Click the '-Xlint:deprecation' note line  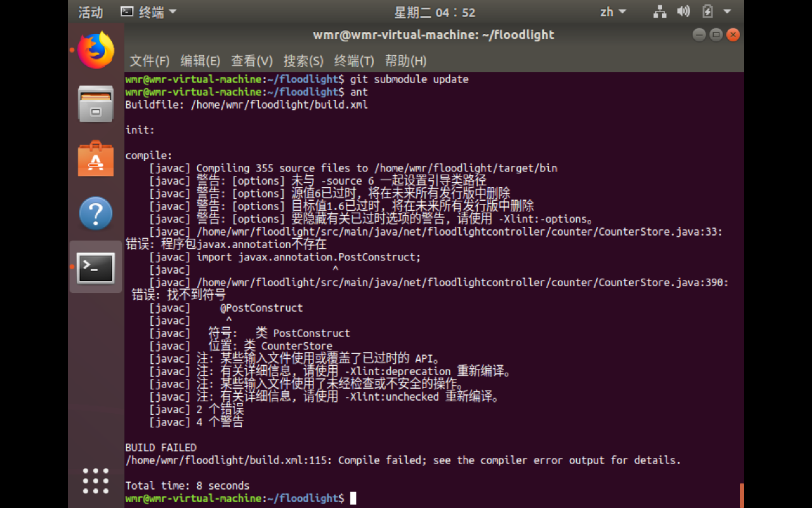[330, 371]
